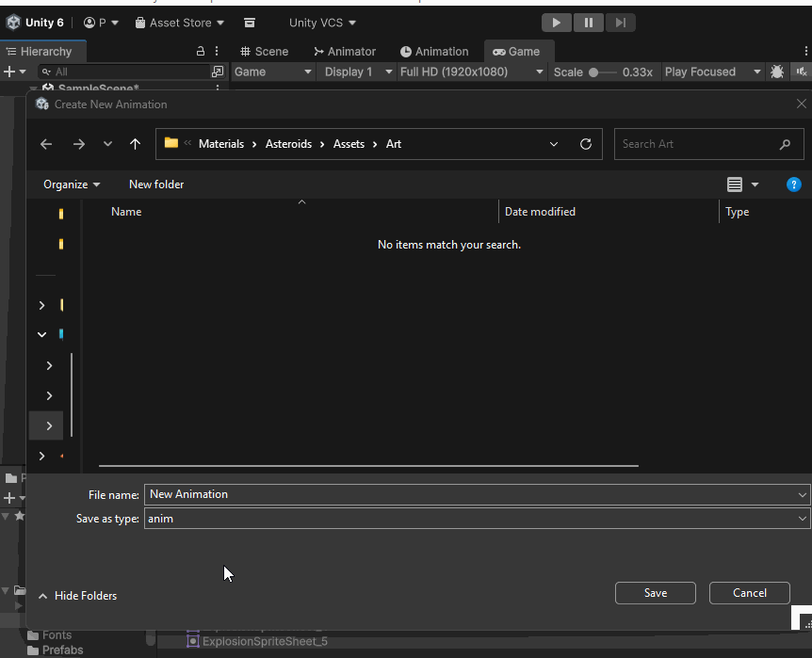
Task: Toggle mute audio in Game view
Action: (x=801, y=72)
